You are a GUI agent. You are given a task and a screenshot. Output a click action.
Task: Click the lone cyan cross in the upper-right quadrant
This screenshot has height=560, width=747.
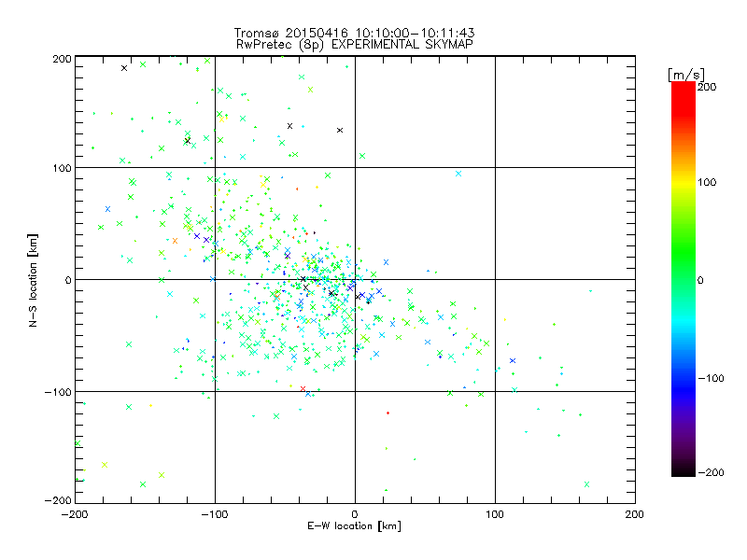(x=458, y=174)
